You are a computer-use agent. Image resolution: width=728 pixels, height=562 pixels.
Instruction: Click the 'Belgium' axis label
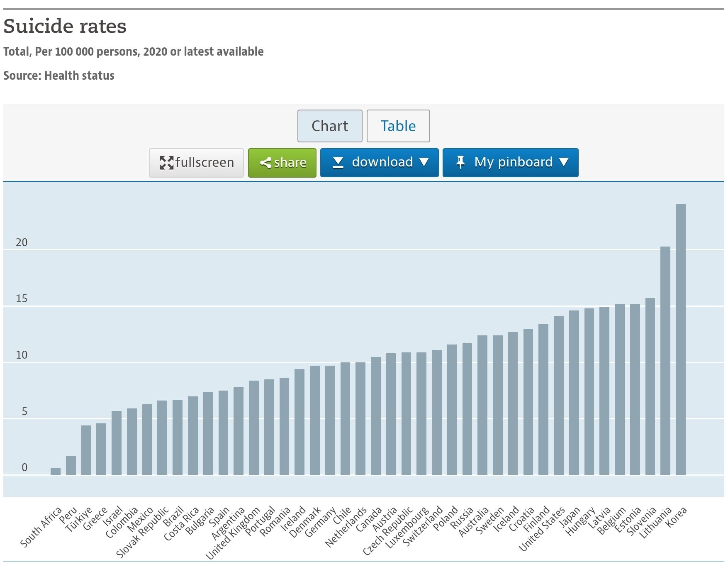(x=611, y=520)
